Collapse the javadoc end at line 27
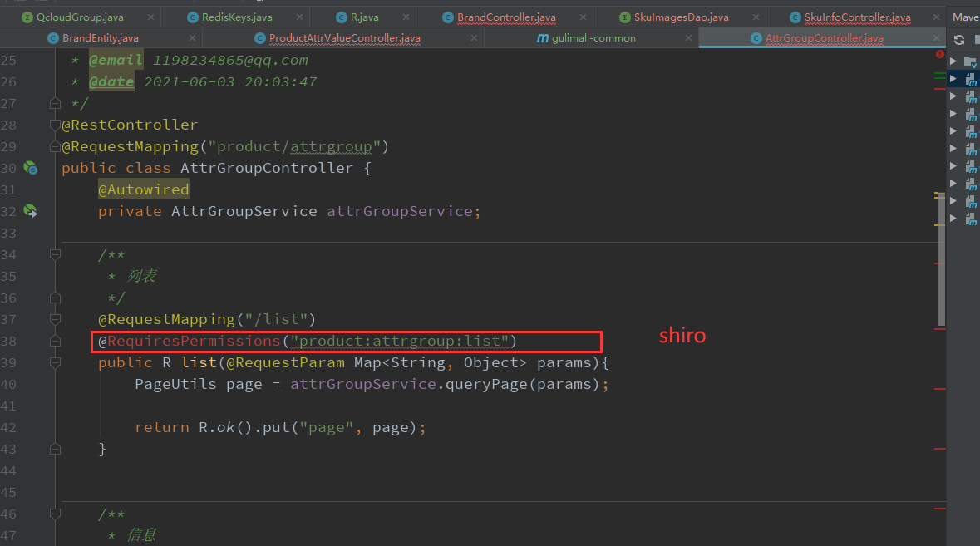This screenshot has height=546, width=980. (x=55, y=103)
